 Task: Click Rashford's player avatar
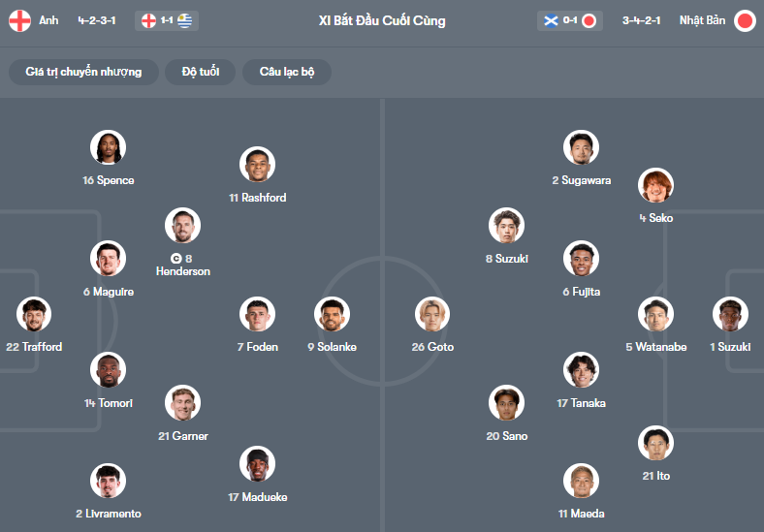pyautogui.click(x=257, y=166)
